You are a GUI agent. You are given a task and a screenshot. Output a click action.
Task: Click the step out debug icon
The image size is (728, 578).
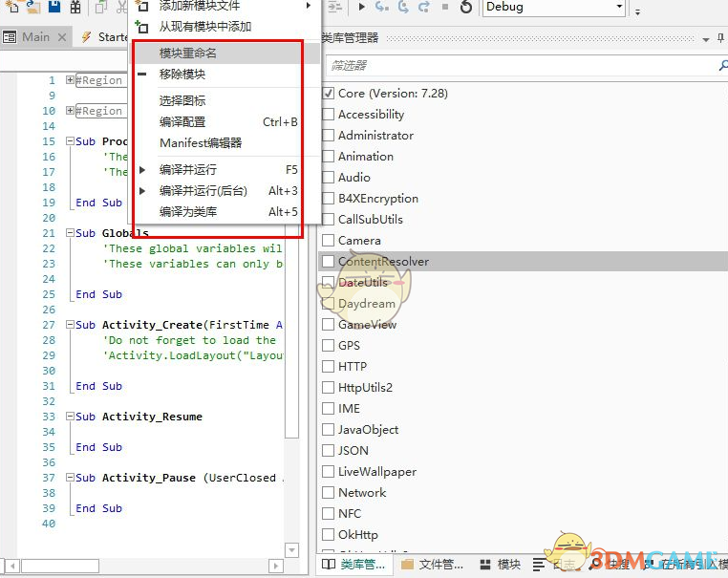(x=424, y=7)
